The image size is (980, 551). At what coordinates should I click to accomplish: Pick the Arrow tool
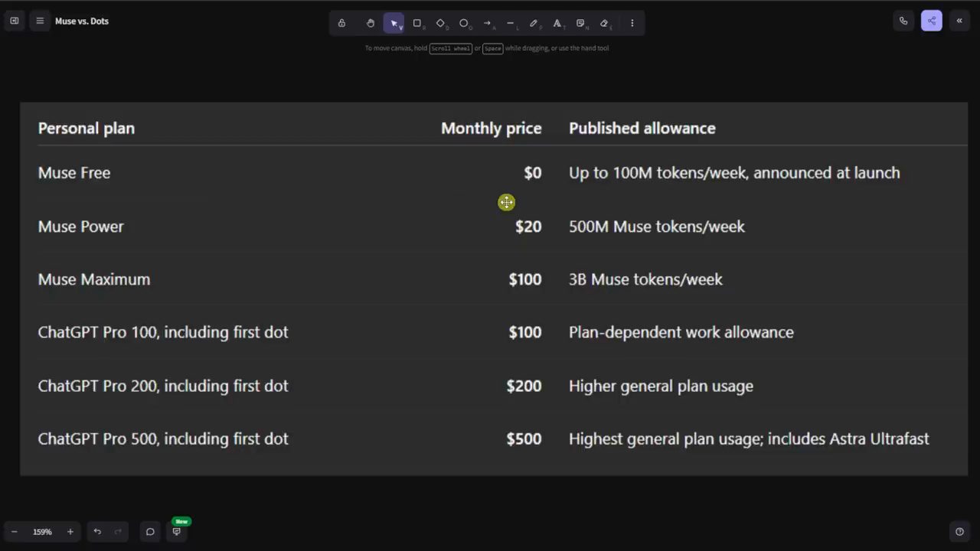[487, 23]
